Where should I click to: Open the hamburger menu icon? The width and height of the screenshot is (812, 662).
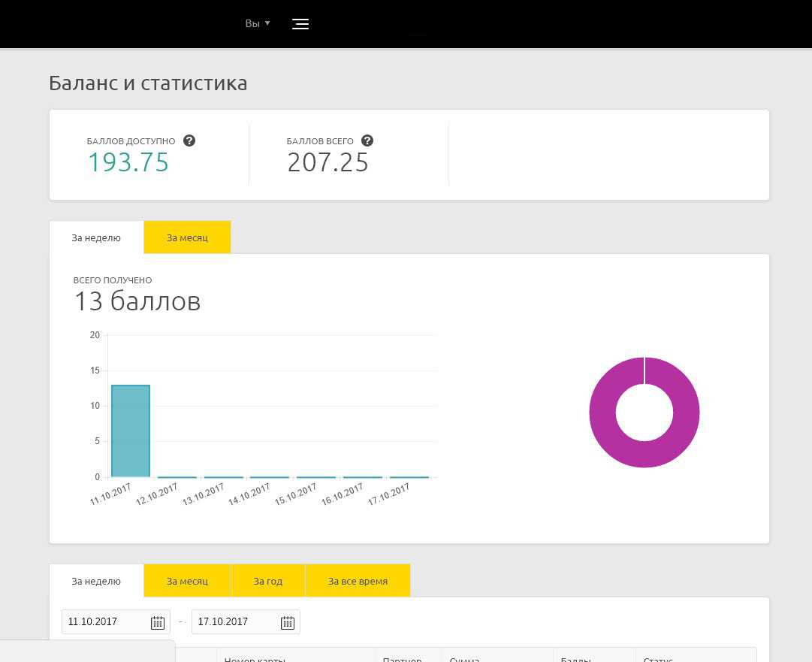tap(300, 24)
